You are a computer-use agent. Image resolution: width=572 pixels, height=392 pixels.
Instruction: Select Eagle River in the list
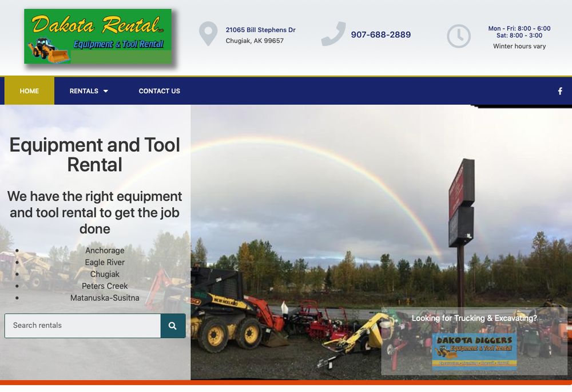[105, 263]
